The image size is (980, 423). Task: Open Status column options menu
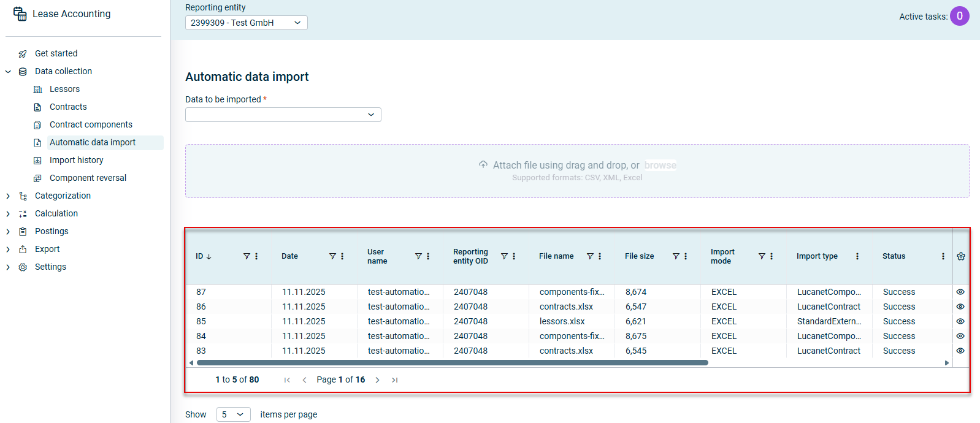[x=943, y=256]
